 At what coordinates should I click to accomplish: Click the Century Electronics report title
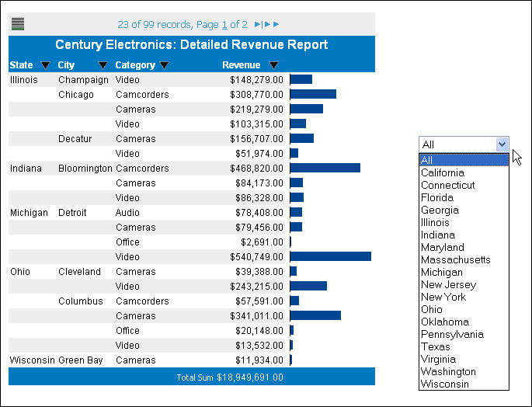191,45
